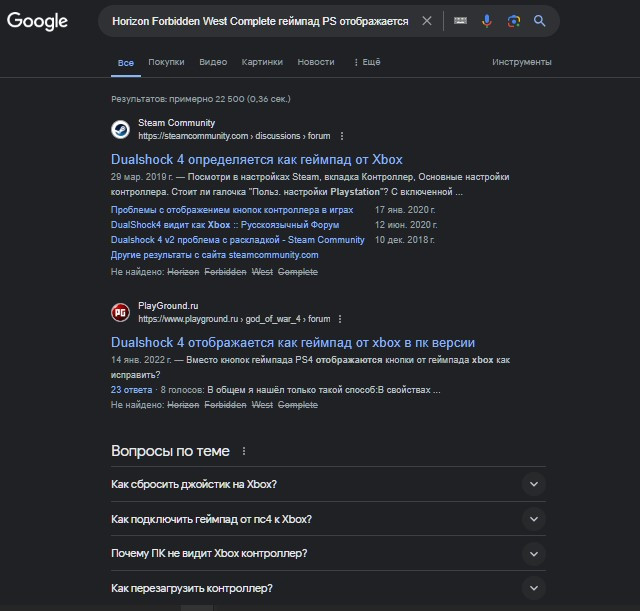Click the Результатов: примерно 22 500 text
This screenshot has height=611, width=640.
201,99
